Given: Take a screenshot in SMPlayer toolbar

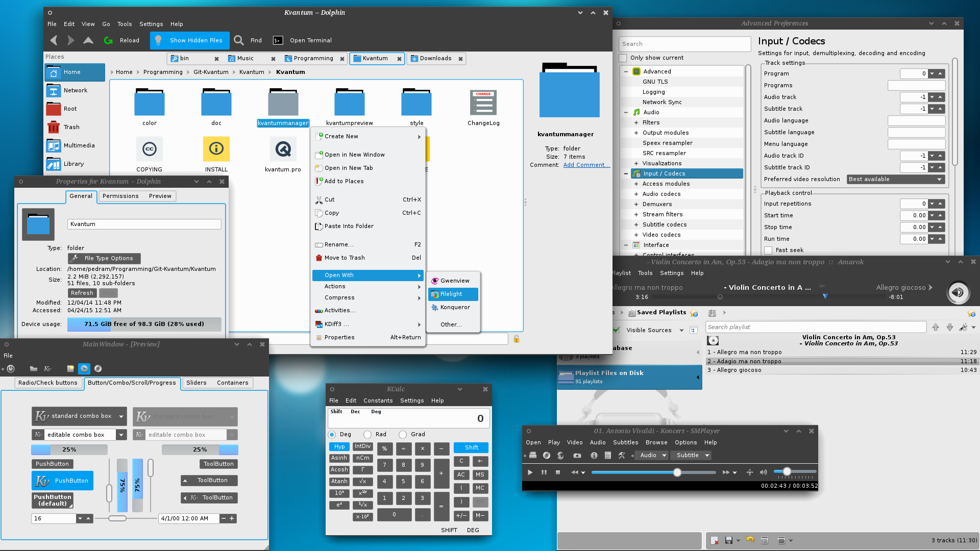Looking at the screenshot, I should pos(577,455).
